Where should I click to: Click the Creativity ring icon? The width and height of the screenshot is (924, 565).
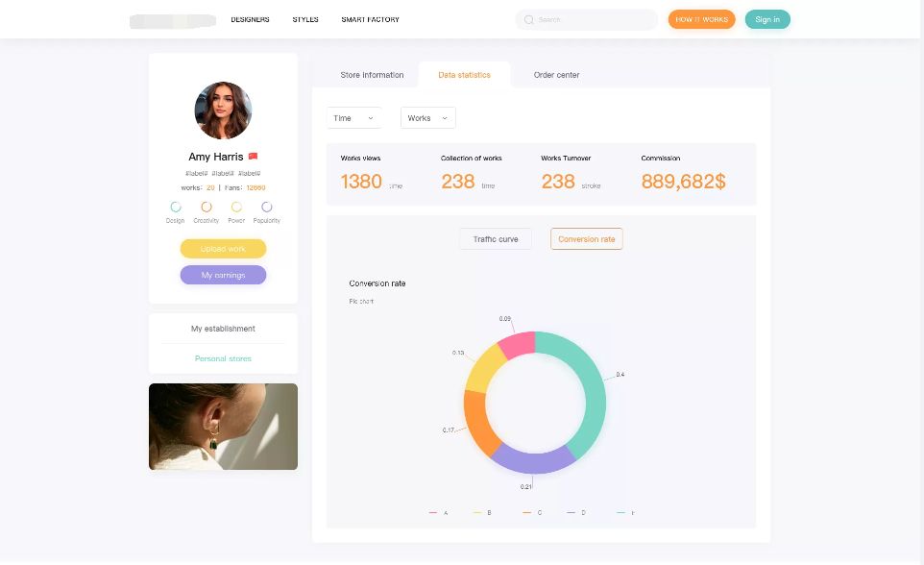207,207
